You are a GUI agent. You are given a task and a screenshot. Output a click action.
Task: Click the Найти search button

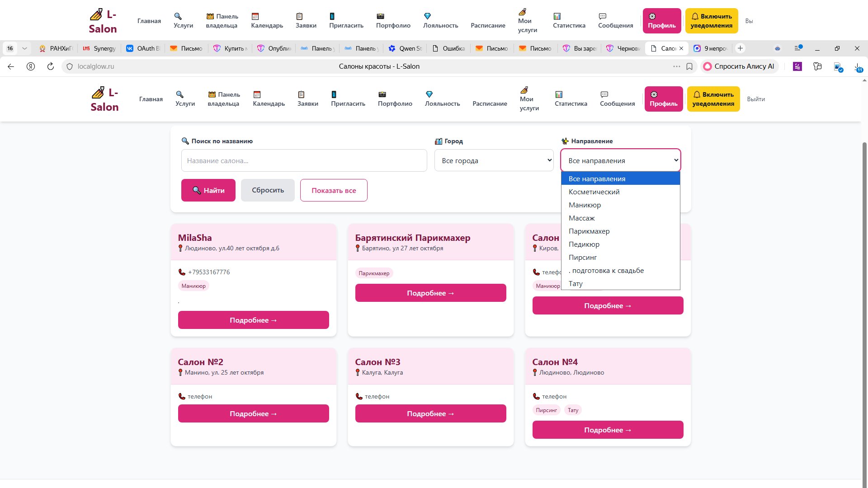[208, 190]
